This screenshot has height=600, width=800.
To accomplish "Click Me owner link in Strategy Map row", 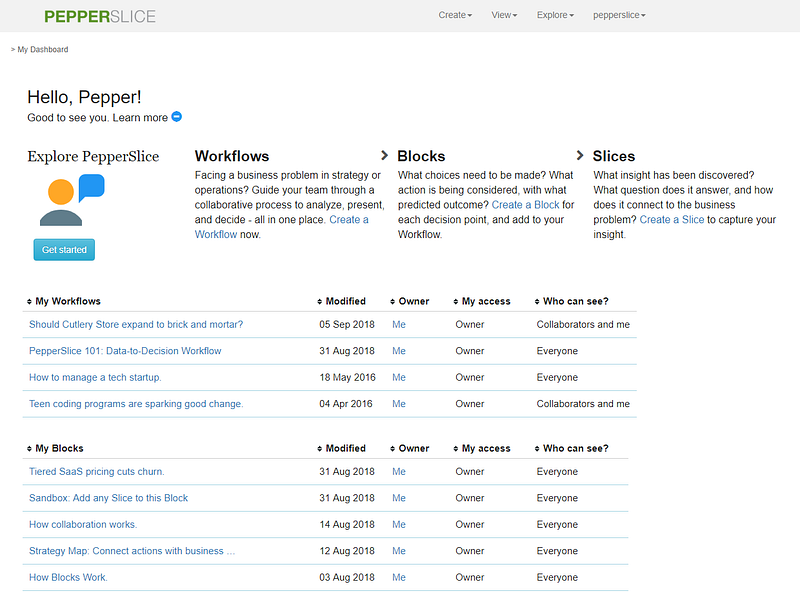I will pyautogui.click(x=399, y=551).
